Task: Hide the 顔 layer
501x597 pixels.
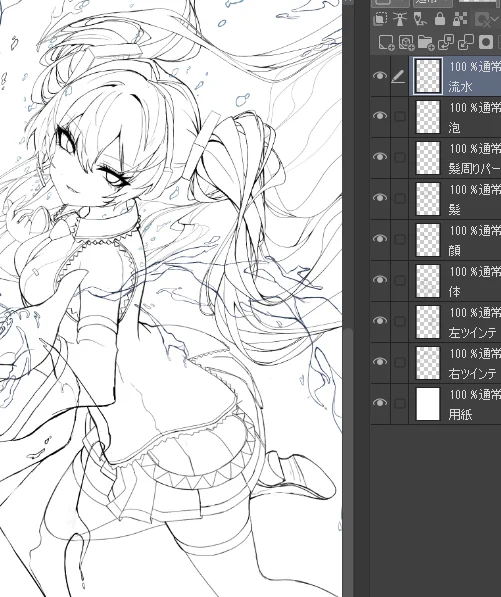Action: pos(380,239)
